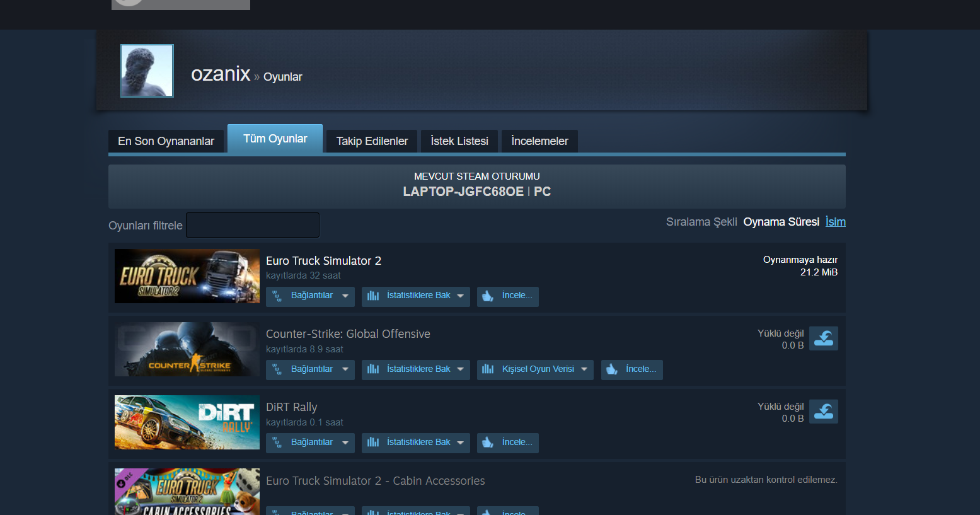This screenshot has width=980, height=515.
Task: Click kayıtlarda 32 saat playtime text
Action: (x=303, y=275)
